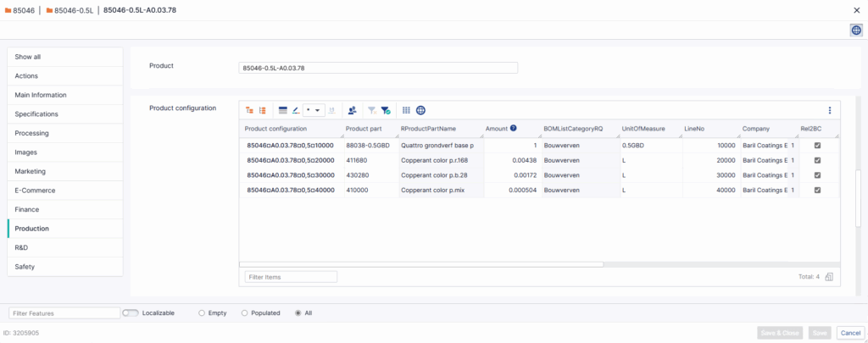Image resolution: width=868 pixels, height=343 pixels.
Task: Click the filter with checkmark icon
Action: 386,110
